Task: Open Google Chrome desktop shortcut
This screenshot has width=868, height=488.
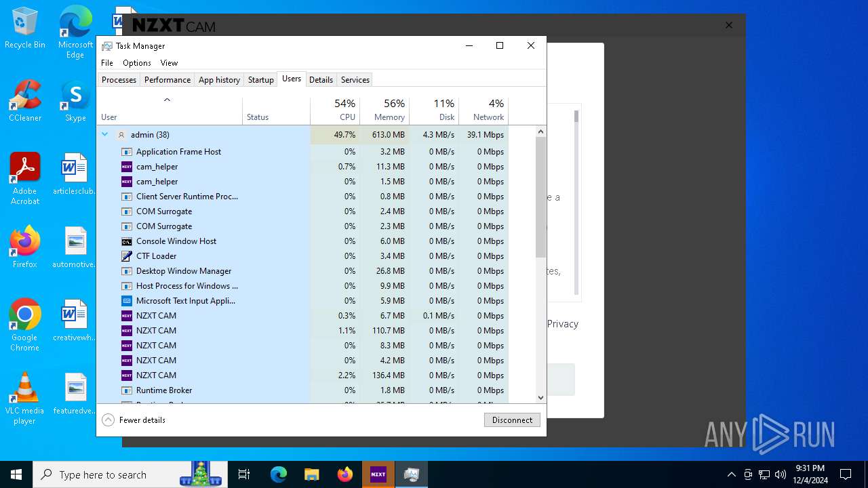Action: click(25, 325)
